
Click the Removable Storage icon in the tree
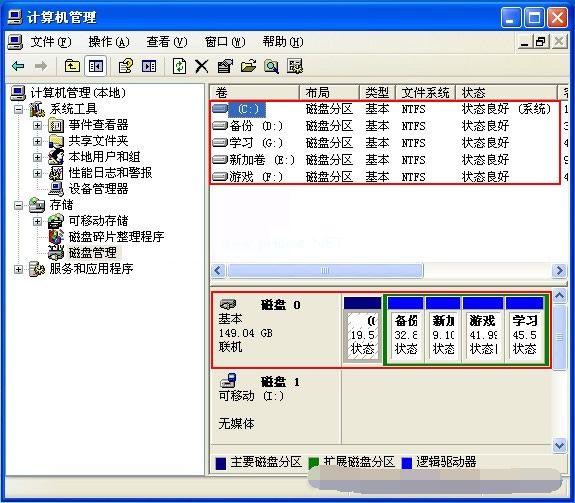(56, 221)
